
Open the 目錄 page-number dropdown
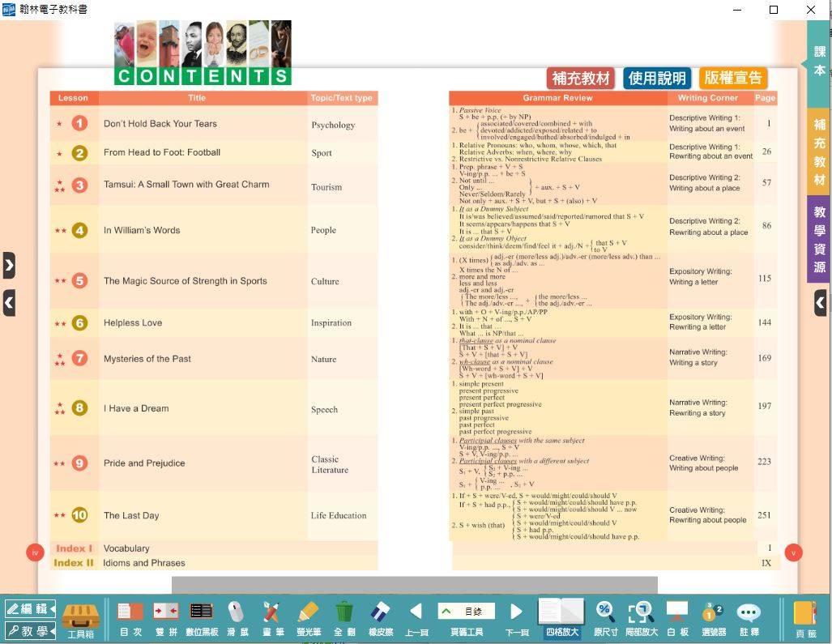pyautogui.click(x=467, y=612)
